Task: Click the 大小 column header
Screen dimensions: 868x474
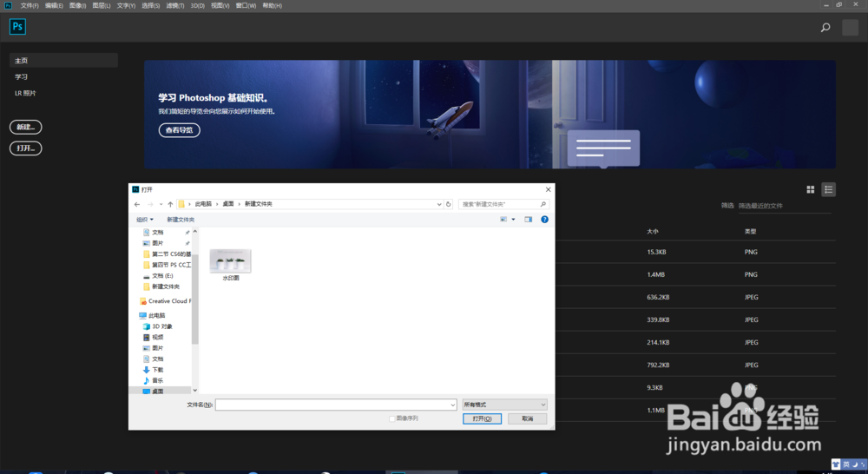Action: click(x=653, y=232)
